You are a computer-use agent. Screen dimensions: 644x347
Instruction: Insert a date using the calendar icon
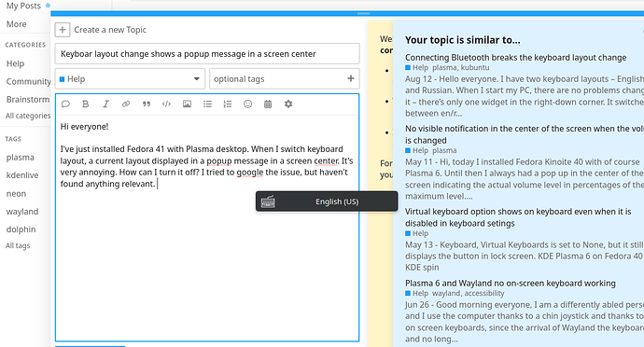click(268, 104)
